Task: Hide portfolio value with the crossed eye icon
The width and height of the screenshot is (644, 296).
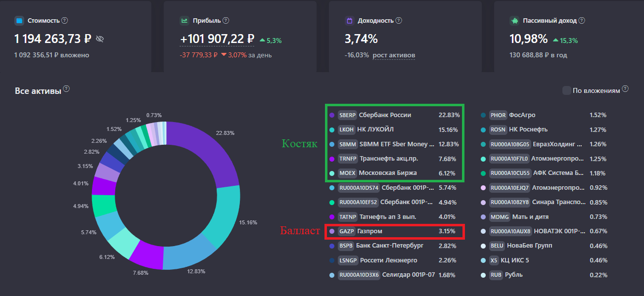Action: (100, 39)
